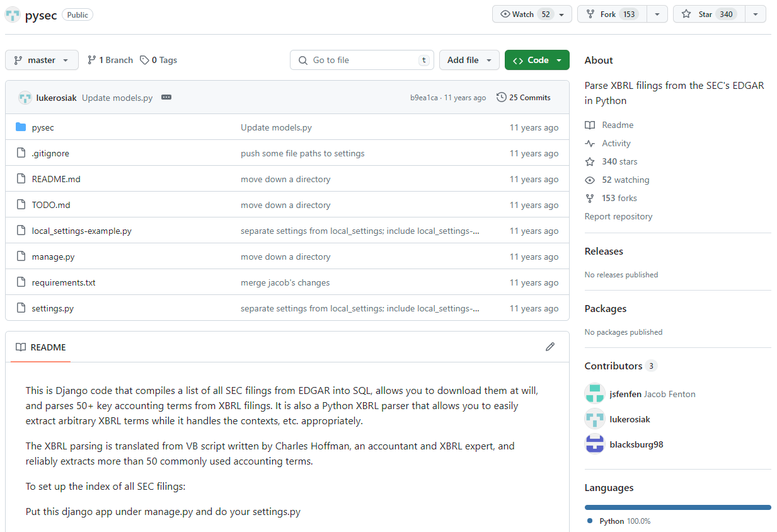Click the README book icon in tab header

[x=21, y=347]
